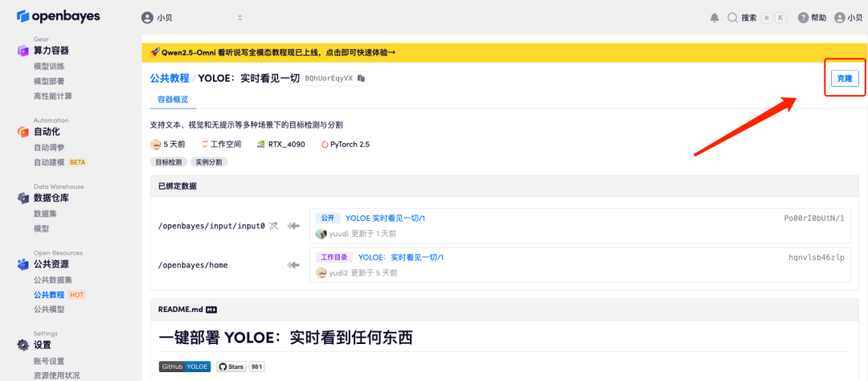Click the PyTorch 2.5 flame icon
868x381 pixels.
click(325, 144)
